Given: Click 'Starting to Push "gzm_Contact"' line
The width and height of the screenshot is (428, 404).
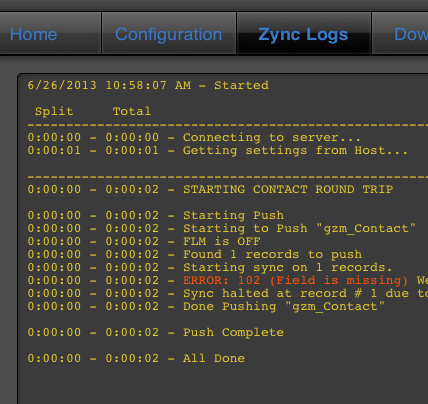Looking at the screenshot, I should 222,228.
